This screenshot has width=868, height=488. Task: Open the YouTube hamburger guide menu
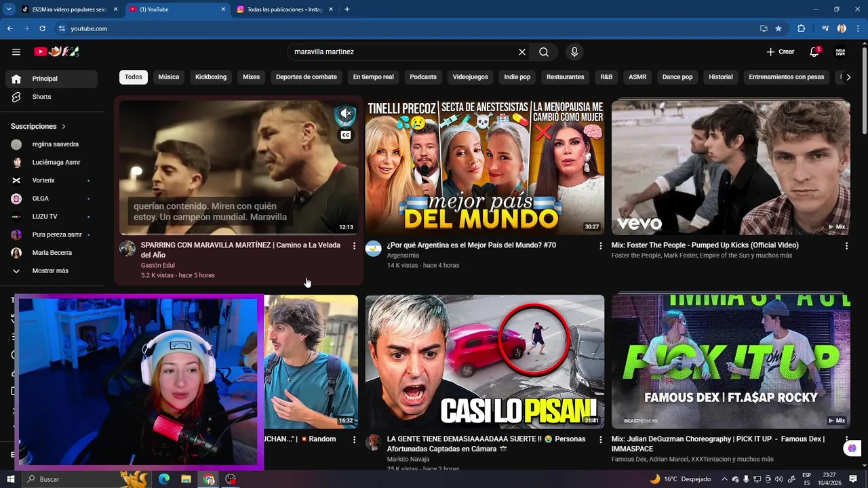16,52
